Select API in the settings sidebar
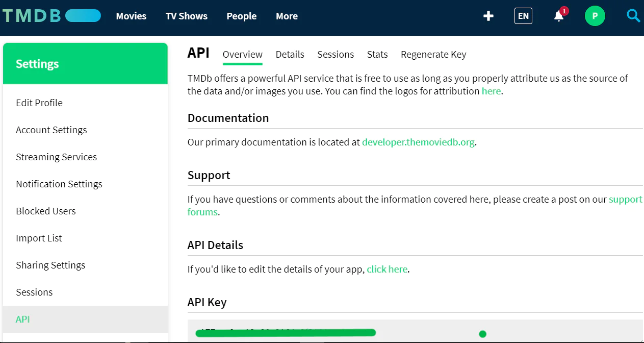Image resolution: width=644 pixels, height=343 pixels. tap(85, 319)
